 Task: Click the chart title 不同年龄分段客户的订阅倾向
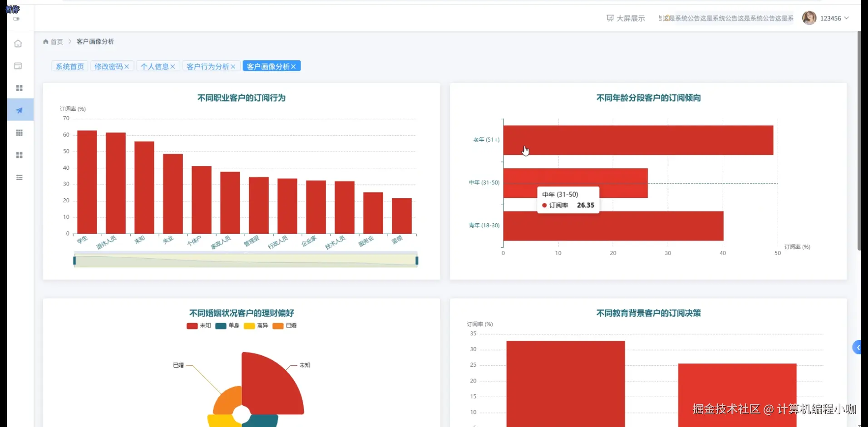pyautogui.click(x=648, y=98)
